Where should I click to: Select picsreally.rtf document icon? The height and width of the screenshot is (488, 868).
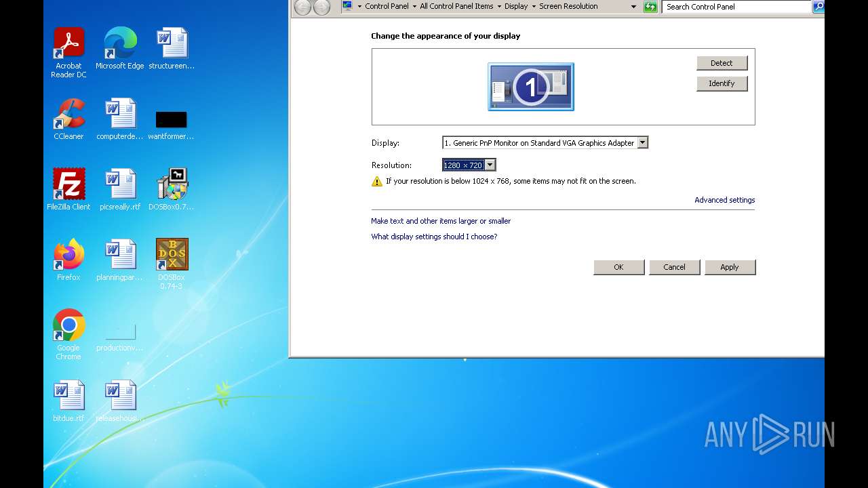pos(120,190)
